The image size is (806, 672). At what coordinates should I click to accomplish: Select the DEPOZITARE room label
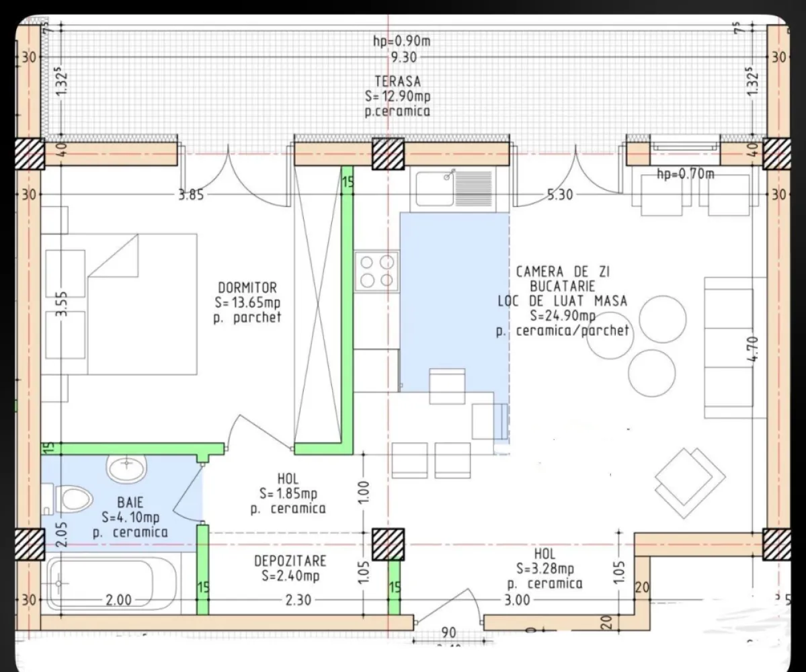pyautogui.click(x=290, y=562)
